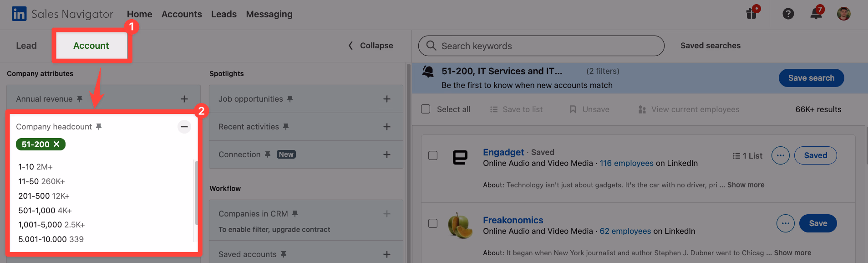Click the filters panel vertical scrollbar
Screen dimensions: 868x263
click(x=408, y=163)
